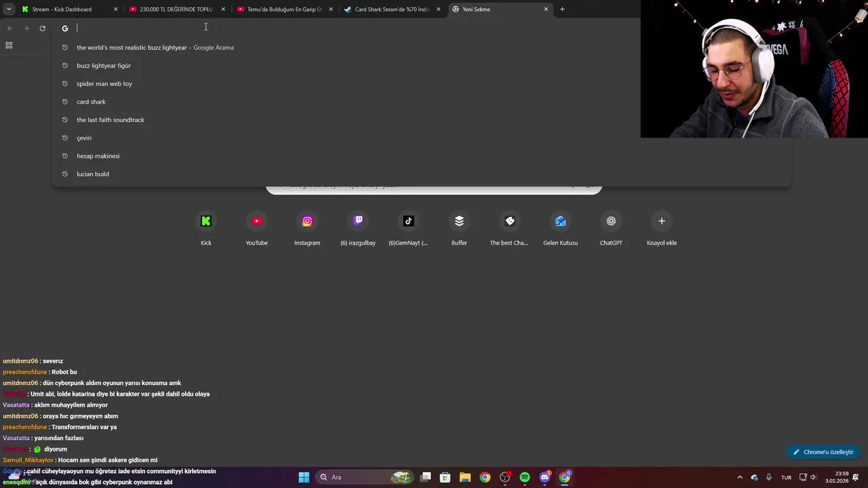Switch to Card Shark Steam'de %70 tab
868x488 pixels.
coord(392,9)
